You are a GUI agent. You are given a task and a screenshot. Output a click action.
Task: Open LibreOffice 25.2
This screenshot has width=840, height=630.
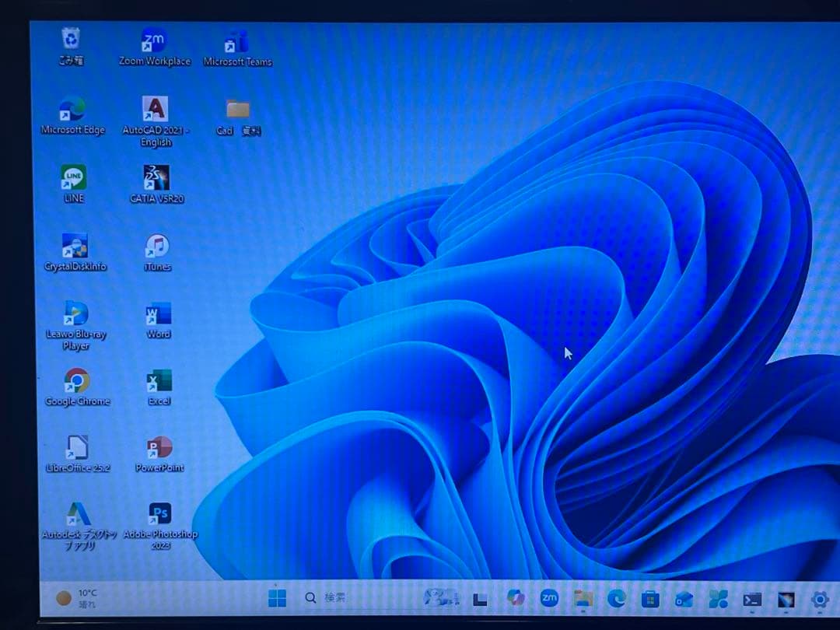pyautogui.click(x=76, y=448)
